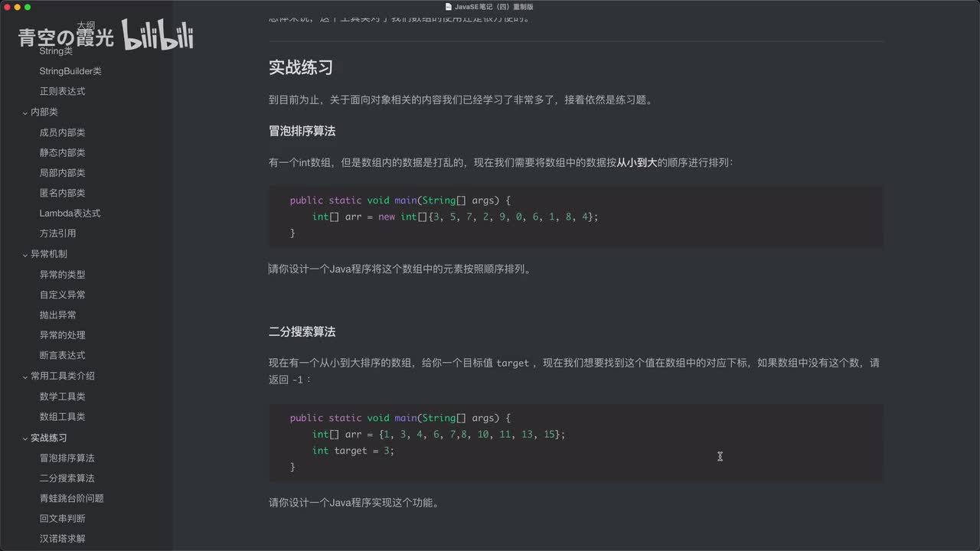Go to 异常的类型 section
The width and height of the screenshot is (980, 551).
pyautogui.click(x=62, y=274)
